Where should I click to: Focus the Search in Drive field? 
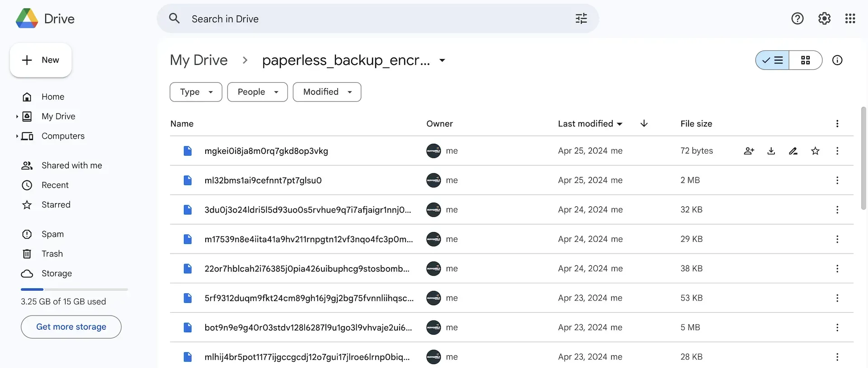[377, 19]
